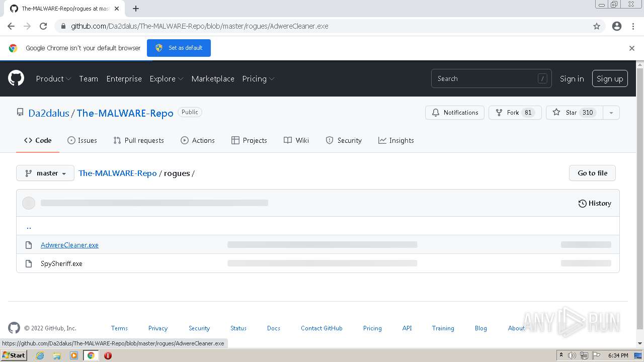
Task: Reload the page with refresh icon
Action: (43, 26)
